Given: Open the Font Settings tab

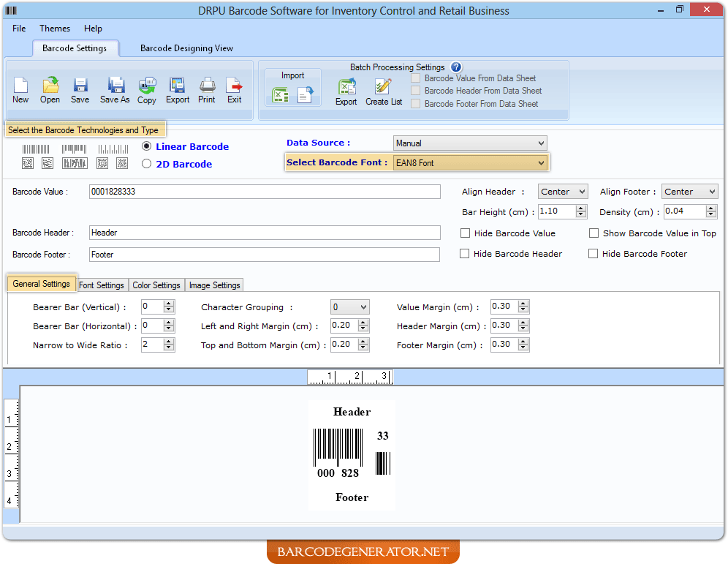Looking at the screenshot, I should pos(101,285).
